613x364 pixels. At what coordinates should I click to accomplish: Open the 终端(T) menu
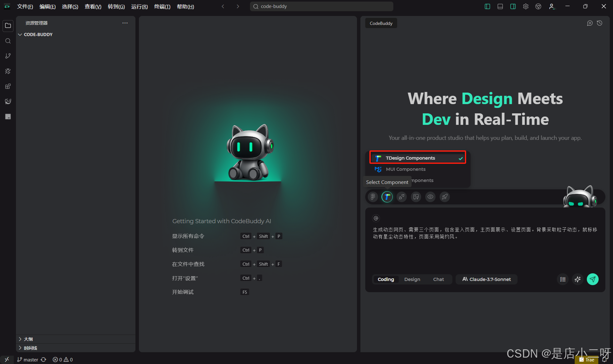[162, 6]
